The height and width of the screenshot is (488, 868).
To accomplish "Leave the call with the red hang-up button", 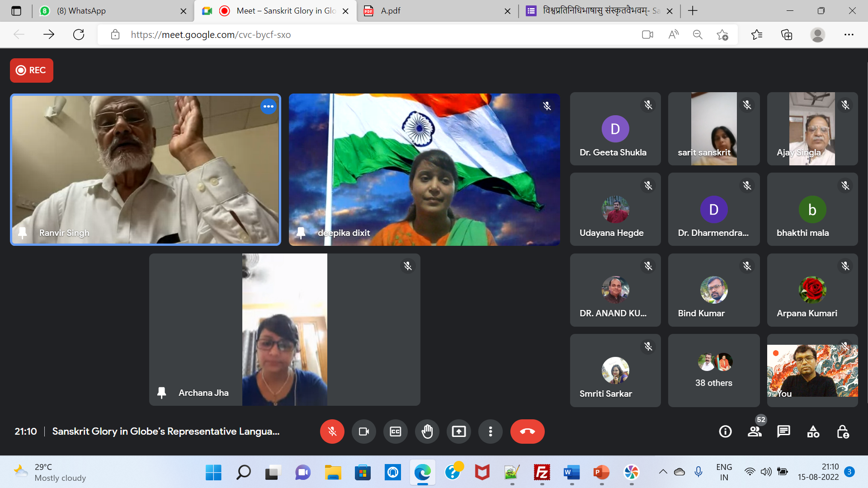I will point(527,432).
